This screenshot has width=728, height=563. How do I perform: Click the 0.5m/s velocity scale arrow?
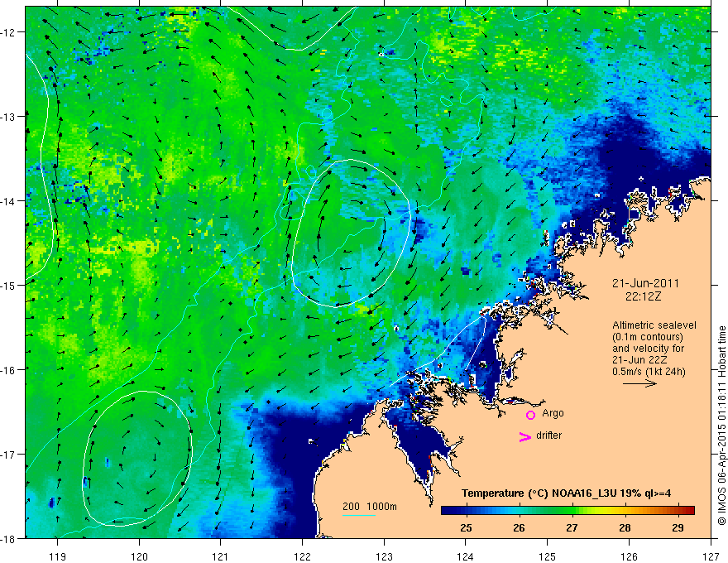coord(639,383)
